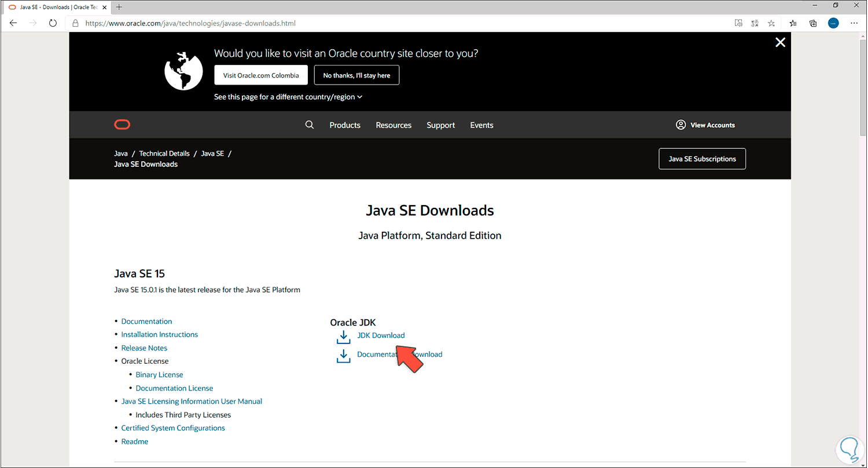Click the 'Java SE 15.0.1 is the latest release' sentence
The image size is (868, 468).
click(207, 290)
